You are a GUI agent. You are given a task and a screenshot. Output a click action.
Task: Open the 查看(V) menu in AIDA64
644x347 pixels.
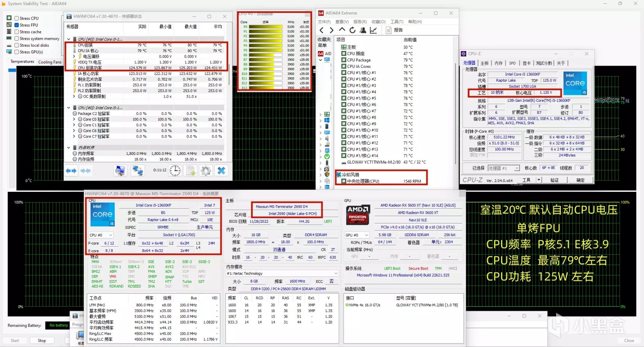click(x=342, y=22)
